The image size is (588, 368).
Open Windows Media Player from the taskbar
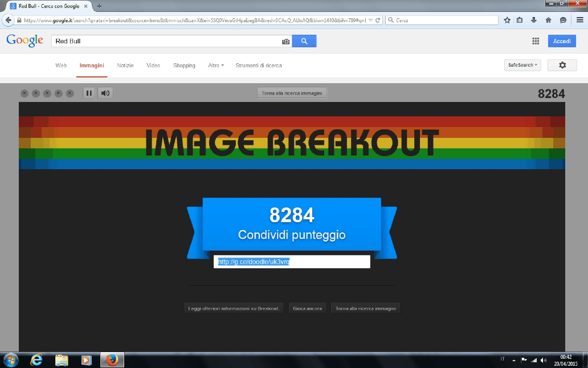86,360
